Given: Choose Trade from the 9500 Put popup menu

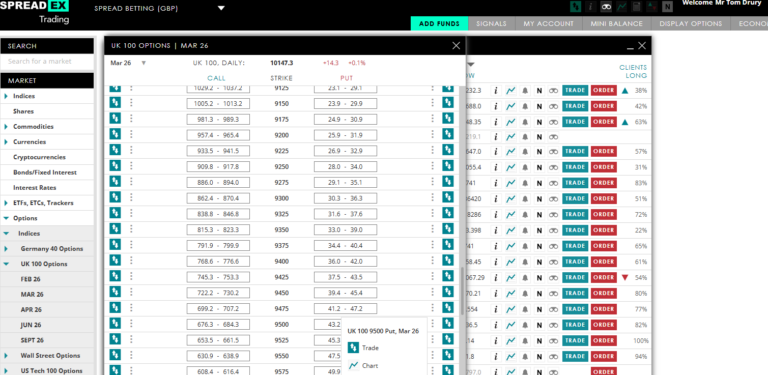Looking at the screenshot, I should point(363,348).
